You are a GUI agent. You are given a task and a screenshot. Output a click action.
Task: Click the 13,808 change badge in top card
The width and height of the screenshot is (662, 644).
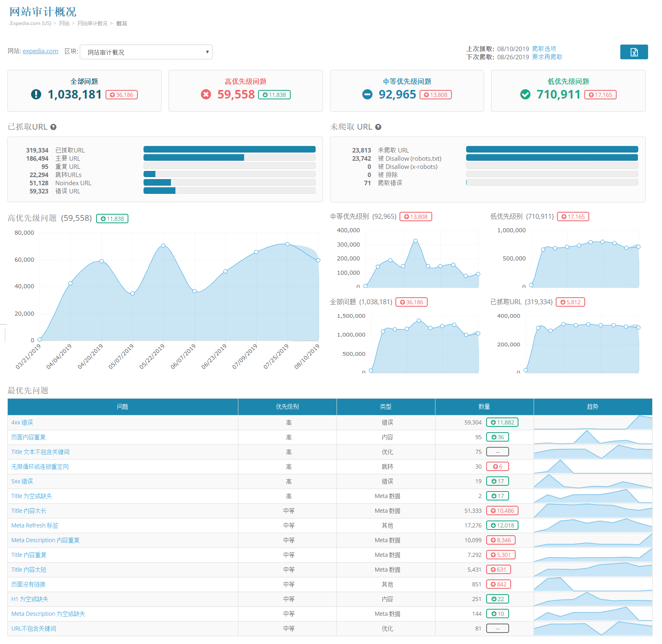435,95
